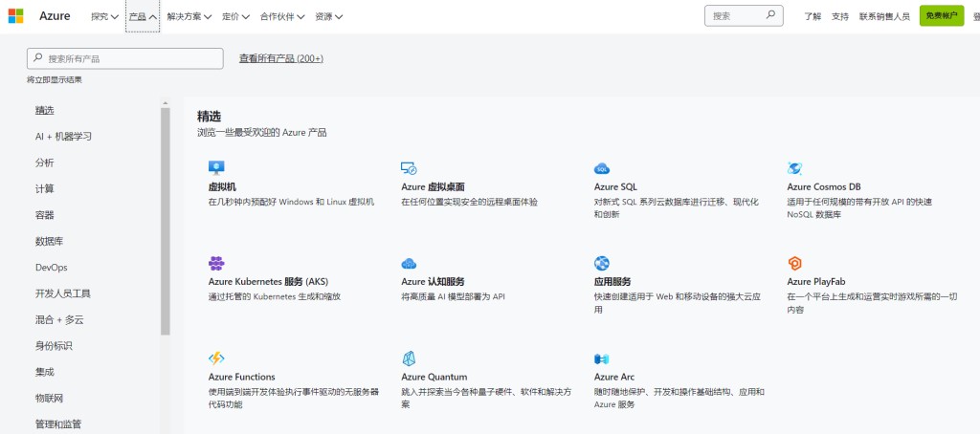
Task: Focus the top 搜索 input field
Action: [744, 15]
